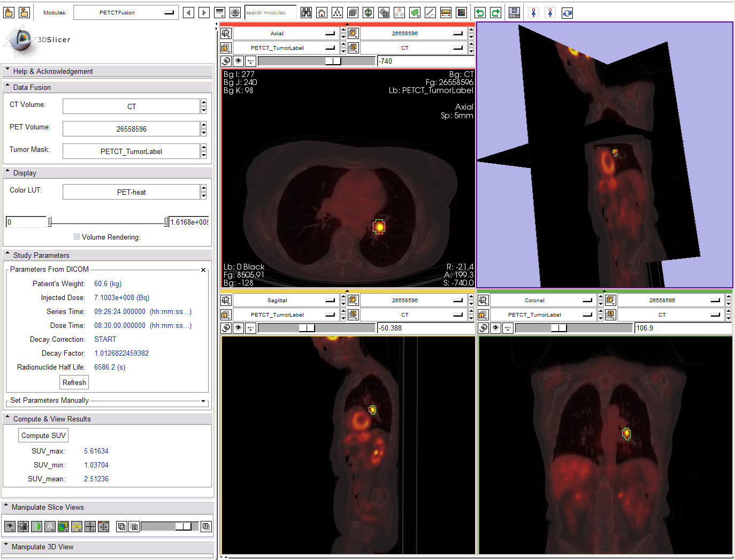This screenshot has width=735, height=560.
Task: Click the Refresh button
Action: click(x=74, y=382)
